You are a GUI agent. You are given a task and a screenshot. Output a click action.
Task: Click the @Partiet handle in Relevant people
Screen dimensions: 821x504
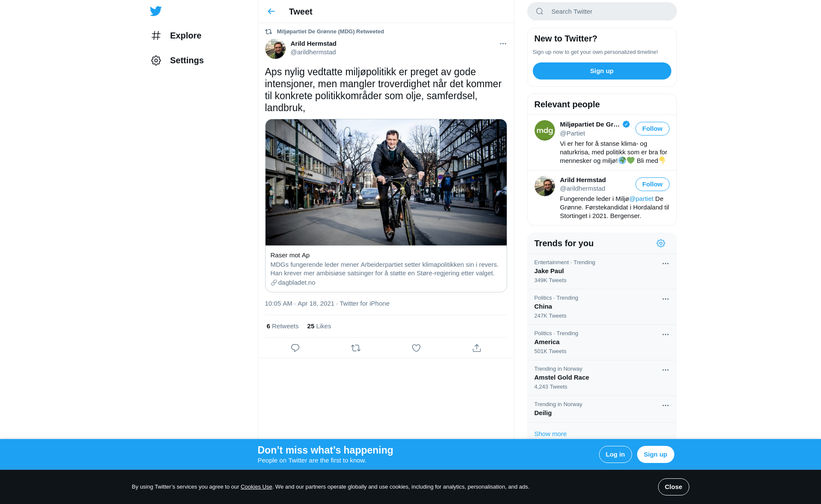(572, 133)
